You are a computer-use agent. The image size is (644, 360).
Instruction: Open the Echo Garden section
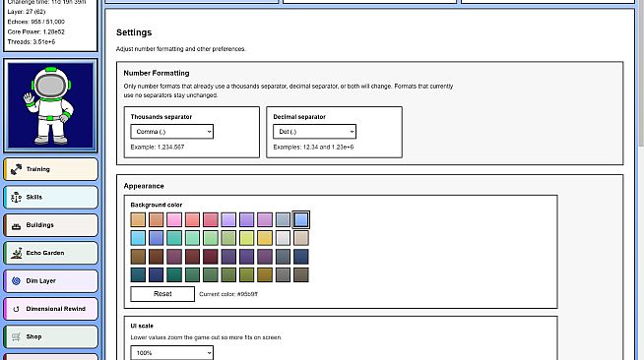click(x=51, y=253)
